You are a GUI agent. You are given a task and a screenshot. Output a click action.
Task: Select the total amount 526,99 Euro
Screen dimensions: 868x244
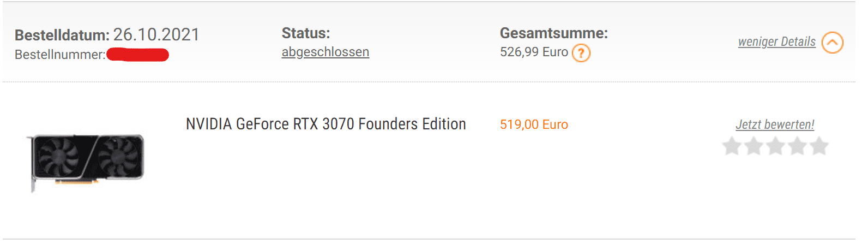[x=534, y=52]
